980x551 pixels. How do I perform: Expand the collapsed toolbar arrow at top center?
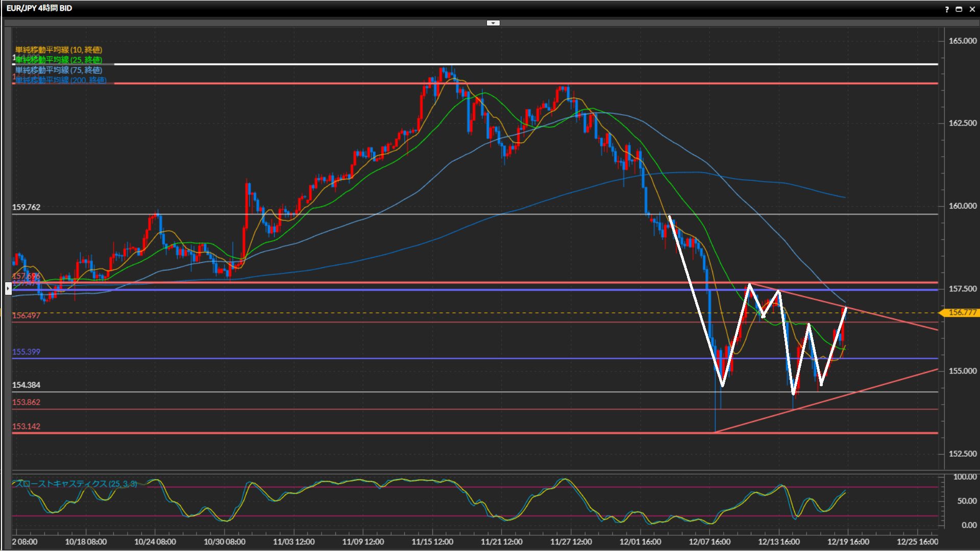pos(493,23)
